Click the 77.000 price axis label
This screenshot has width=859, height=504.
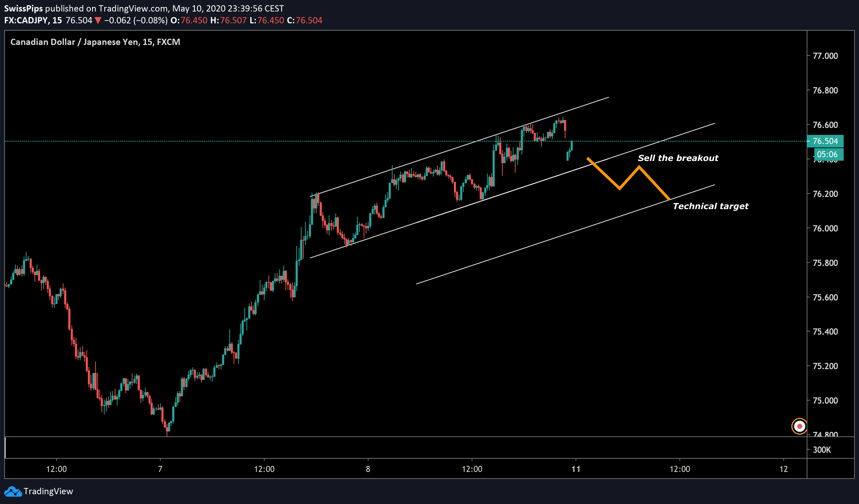(x=825, y=56)
